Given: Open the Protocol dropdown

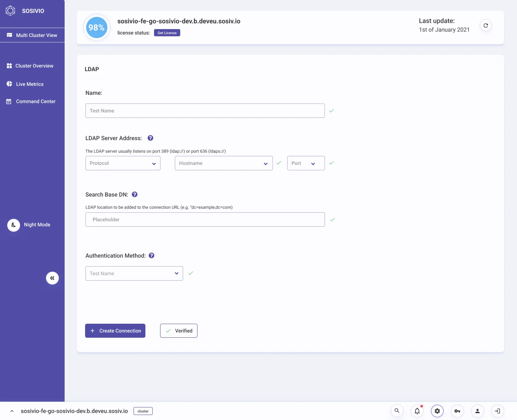Looking at the screenshot, I should click(123, 163).
